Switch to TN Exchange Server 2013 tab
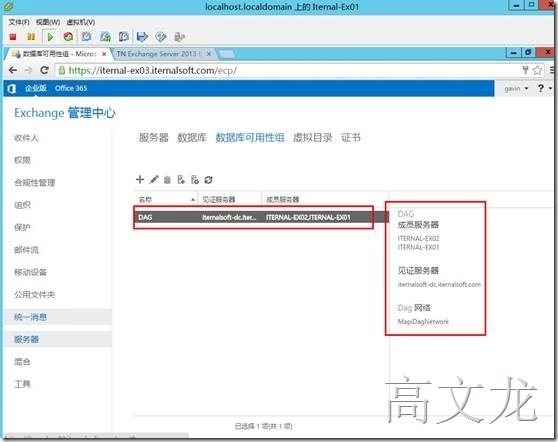The height and width of the screenshot is (442, 558). pyautogui.click(x=159, y=54)
